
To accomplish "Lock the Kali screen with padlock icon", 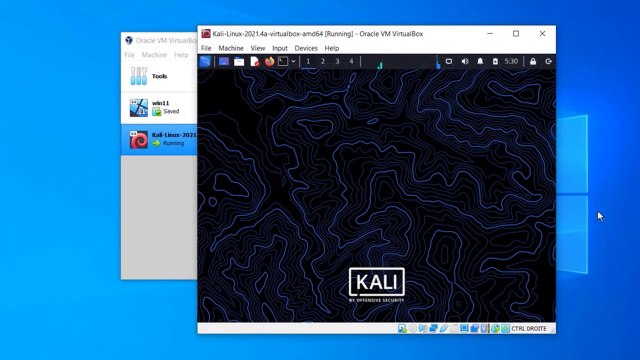I will coord(533,61).
